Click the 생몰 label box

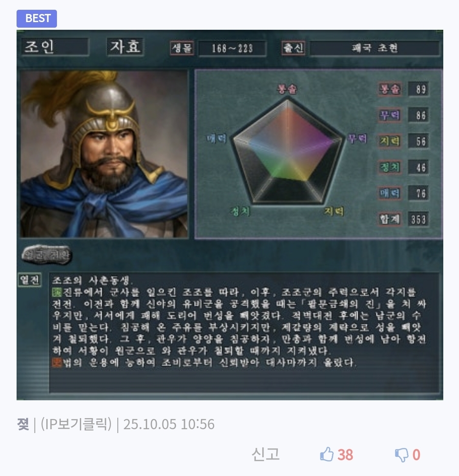click(182, 48)
